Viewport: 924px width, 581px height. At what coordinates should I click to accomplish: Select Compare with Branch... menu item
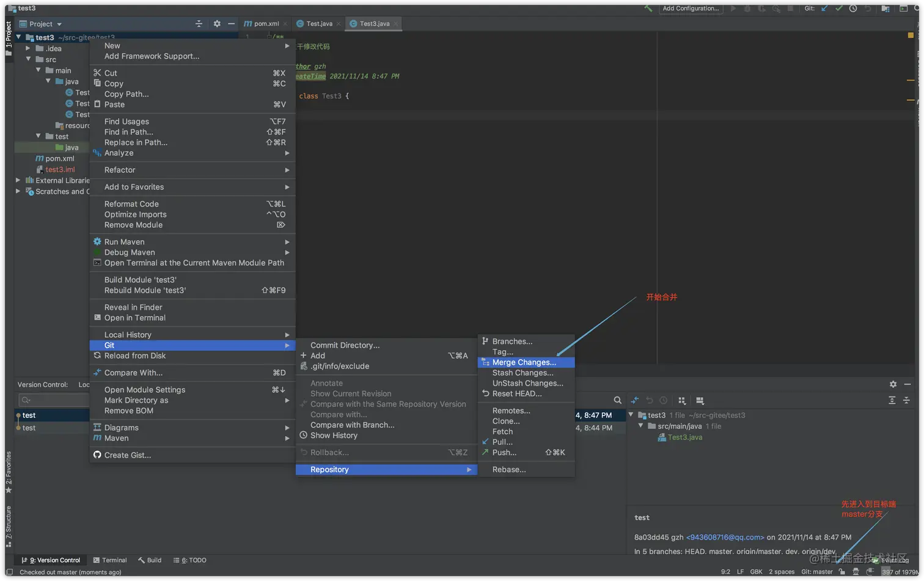click(386, 425)
